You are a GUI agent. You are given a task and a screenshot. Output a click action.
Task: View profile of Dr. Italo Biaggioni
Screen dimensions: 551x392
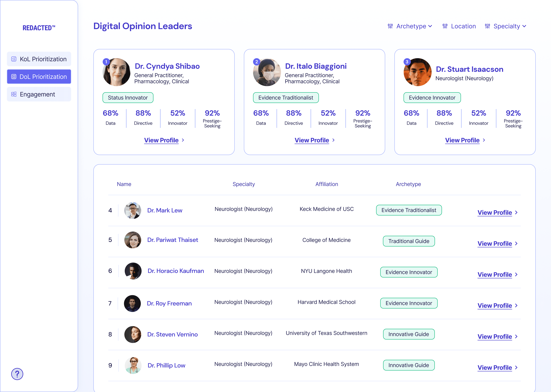pyautogui.click(x=312, y=140)
